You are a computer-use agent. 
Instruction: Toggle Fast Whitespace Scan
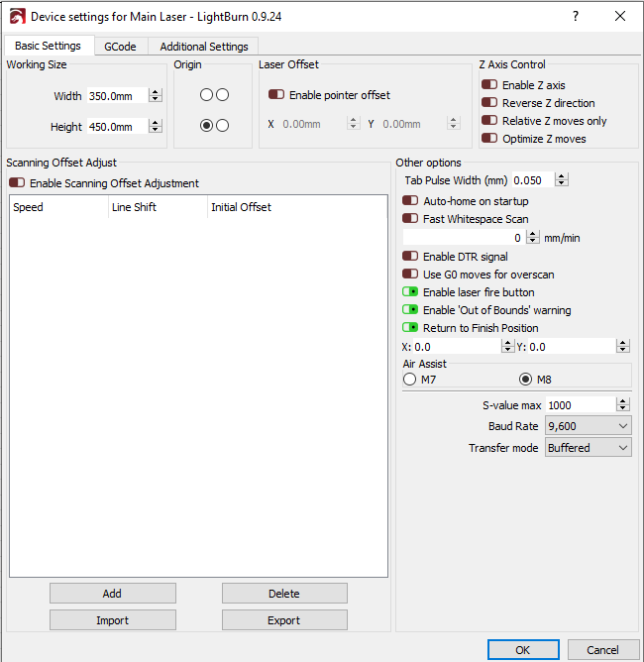[410, 219]
